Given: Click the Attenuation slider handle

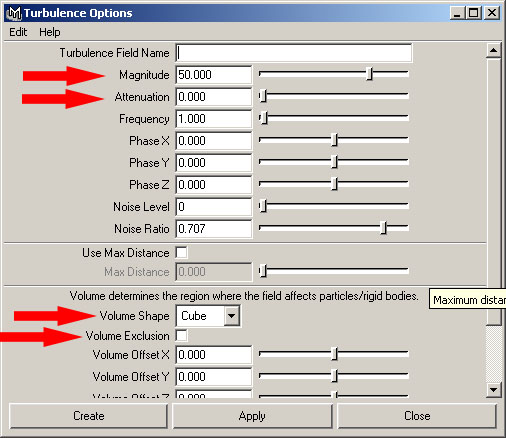Looking at the screenshot, I should [x=263, y=96].
